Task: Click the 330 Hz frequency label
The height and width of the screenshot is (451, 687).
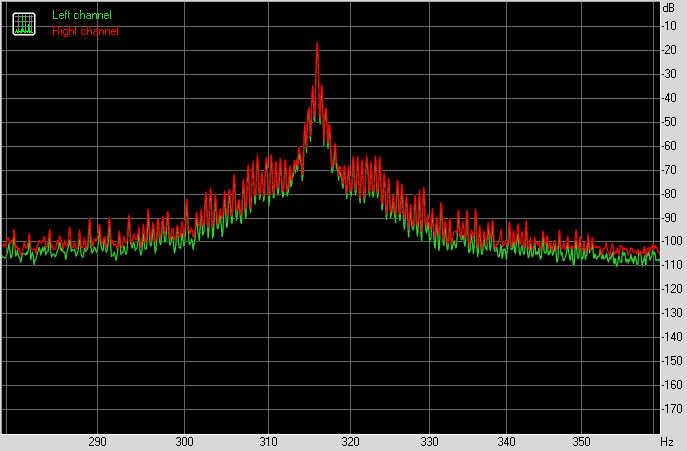Action: [429, 441]
